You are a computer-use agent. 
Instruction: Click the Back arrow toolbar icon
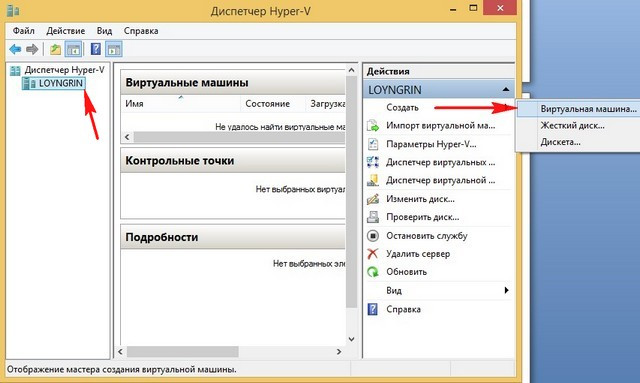tap(16, 49)
